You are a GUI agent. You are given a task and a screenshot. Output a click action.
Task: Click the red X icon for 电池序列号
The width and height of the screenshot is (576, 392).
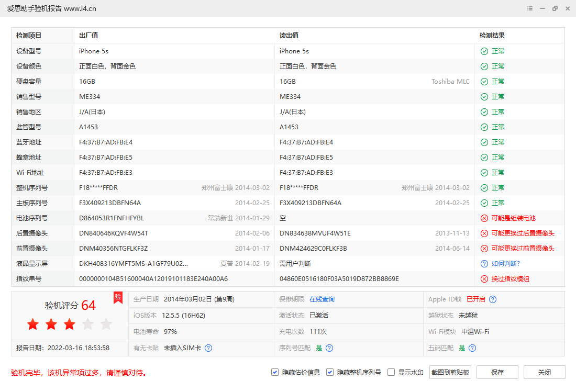point(484,218)
